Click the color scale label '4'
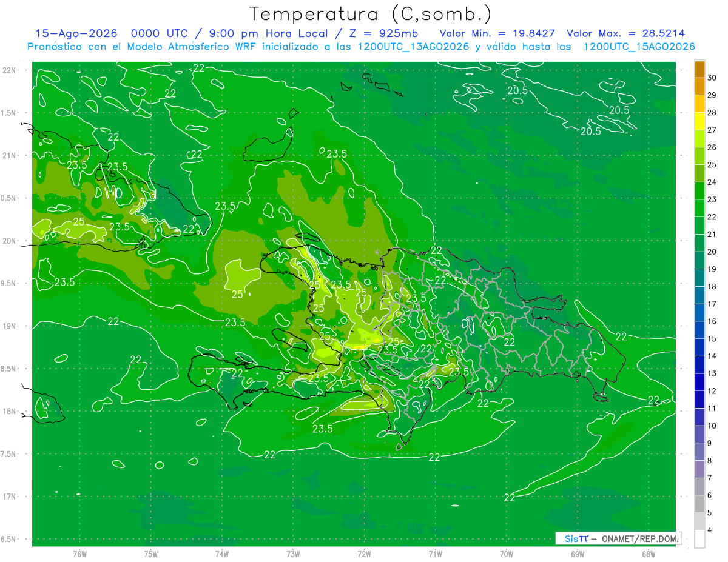This screenshot has height=562, width=728. (710, 531)
